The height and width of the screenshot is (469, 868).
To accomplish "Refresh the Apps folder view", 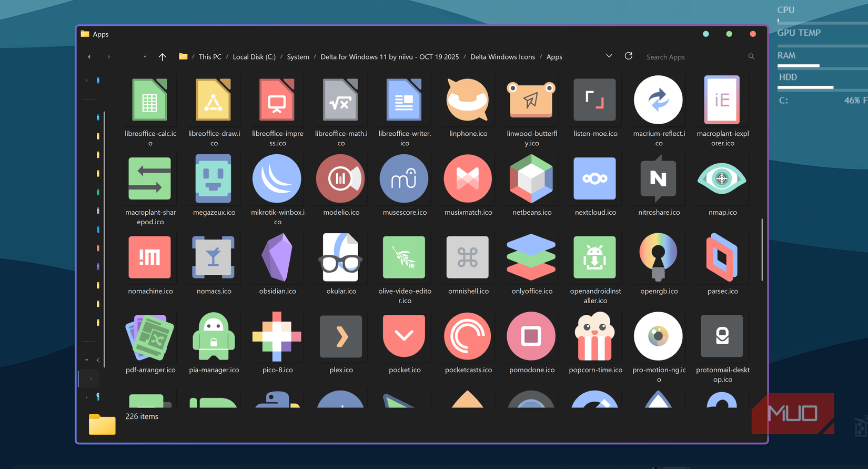I will [629, 56].
